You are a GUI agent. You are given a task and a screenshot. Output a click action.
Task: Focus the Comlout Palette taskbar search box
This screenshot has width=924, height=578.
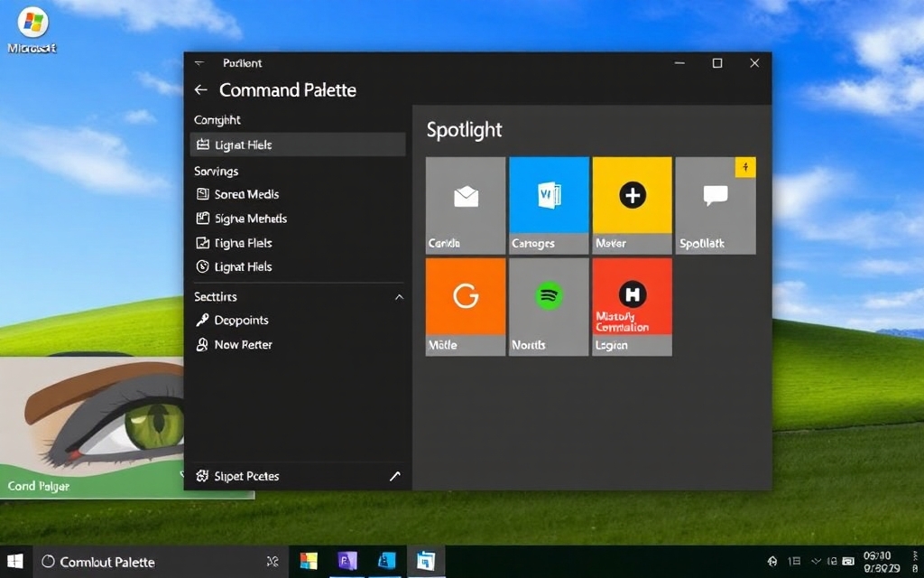click(159, 562)
